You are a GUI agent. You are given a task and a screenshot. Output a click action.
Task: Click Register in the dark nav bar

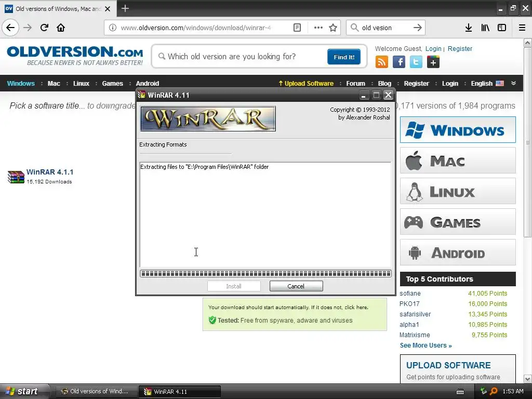416,83
